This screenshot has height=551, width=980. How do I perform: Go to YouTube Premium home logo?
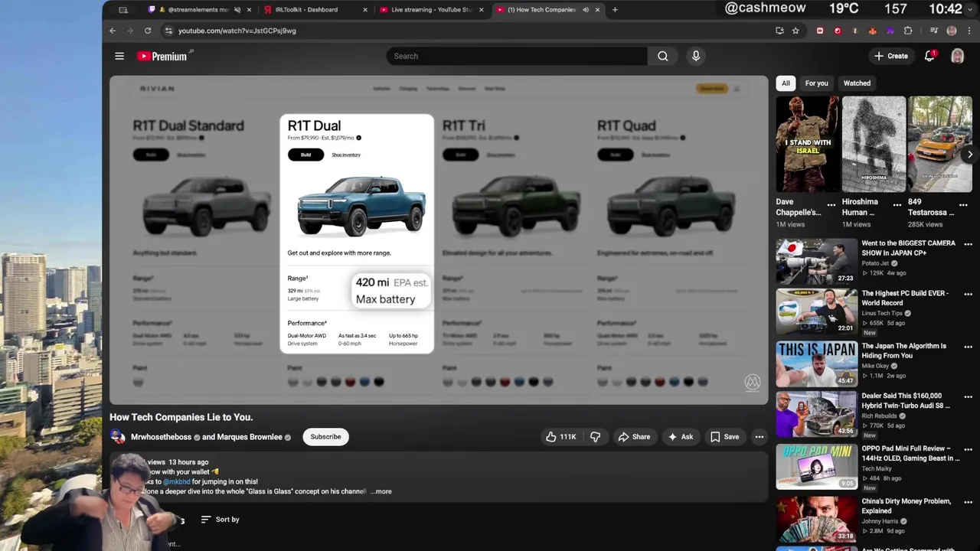162,56
